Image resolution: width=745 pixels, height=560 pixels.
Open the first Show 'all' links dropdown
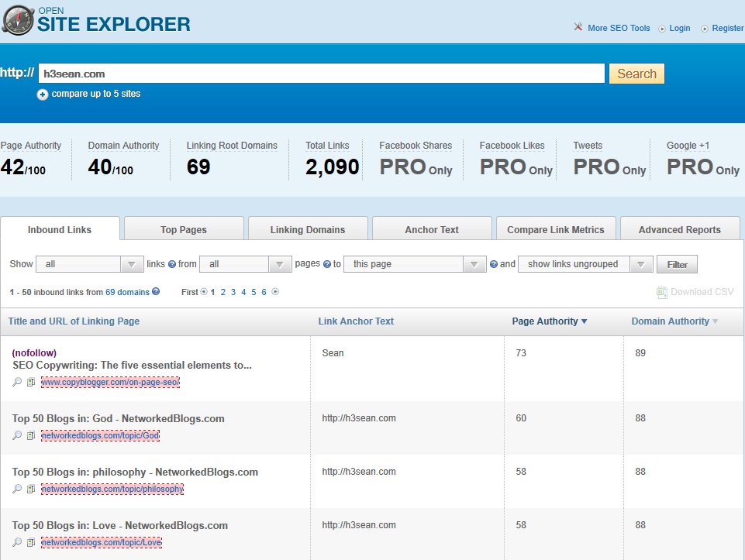point(89,264)
